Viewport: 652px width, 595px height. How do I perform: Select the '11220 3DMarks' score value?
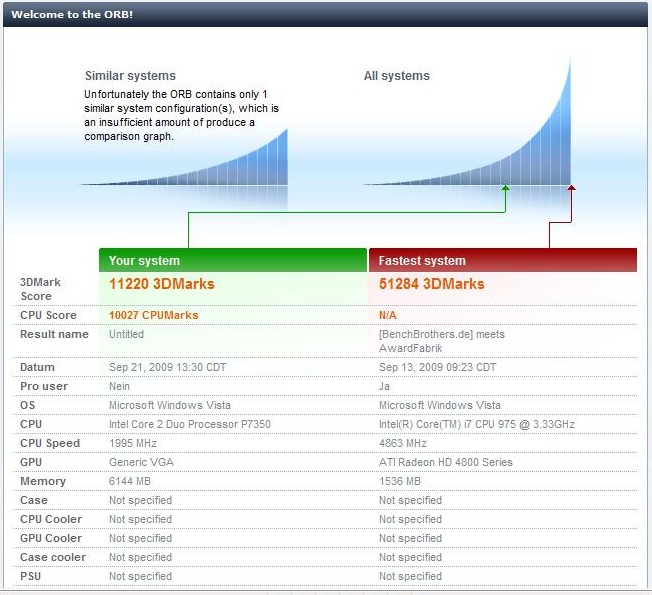161,284
